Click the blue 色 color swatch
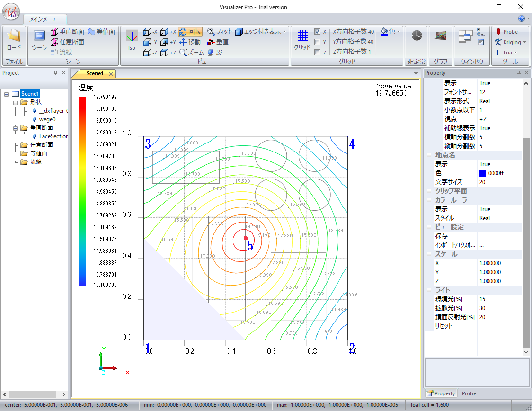The image size is (532, 411). pos(483,173)
